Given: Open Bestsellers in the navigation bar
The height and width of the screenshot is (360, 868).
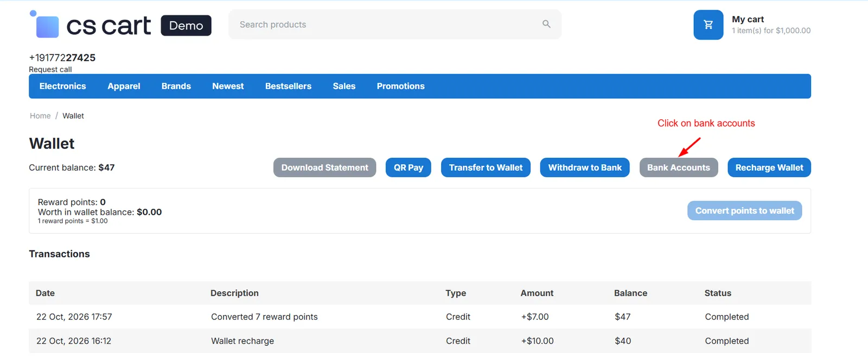Looking at the screenshot, I should click(288, 86).
